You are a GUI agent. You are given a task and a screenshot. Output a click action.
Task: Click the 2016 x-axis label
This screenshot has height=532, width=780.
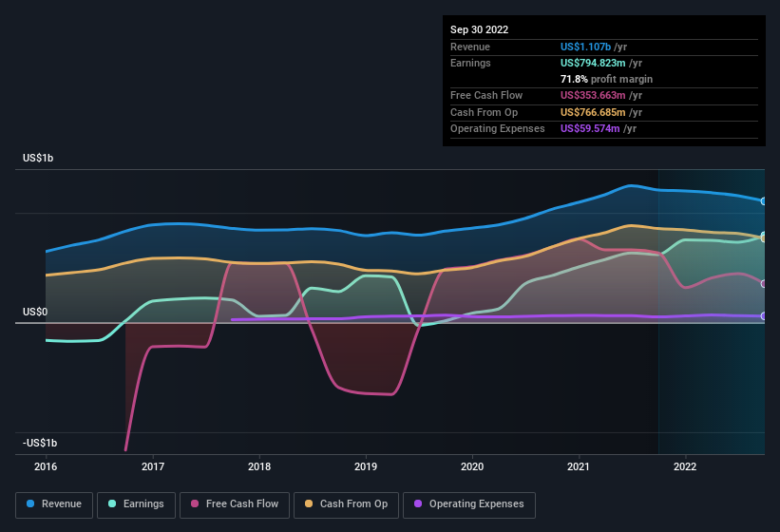click(46, 466)
